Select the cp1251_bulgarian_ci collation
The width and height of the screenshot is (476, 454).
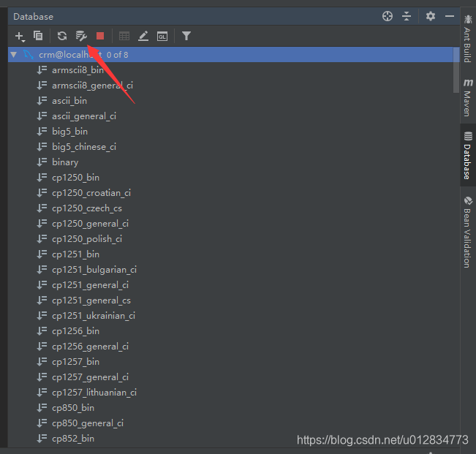click(x=94, y=270)
